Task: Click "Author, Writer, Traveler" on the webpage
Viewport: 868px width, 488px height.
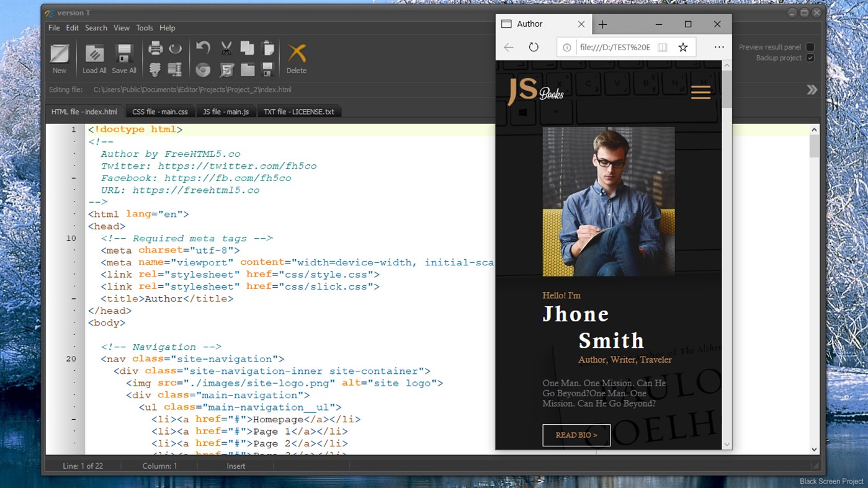Action: pyautogui.click(x=625, y=360)
